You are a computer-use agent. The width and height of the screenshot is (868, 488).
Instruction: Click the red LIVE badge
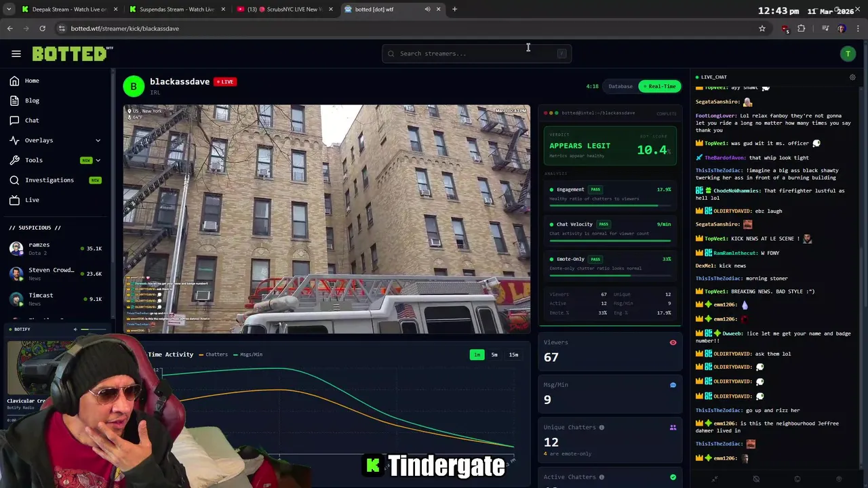(224, 82)
